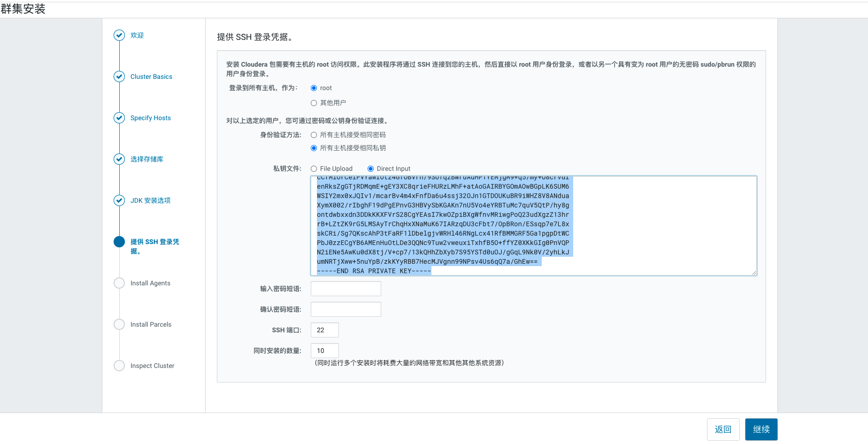Choose 所有主机接受相同密码 authentication option
Viewport: 868px width, 444px height.
click(x=314, y=135)
